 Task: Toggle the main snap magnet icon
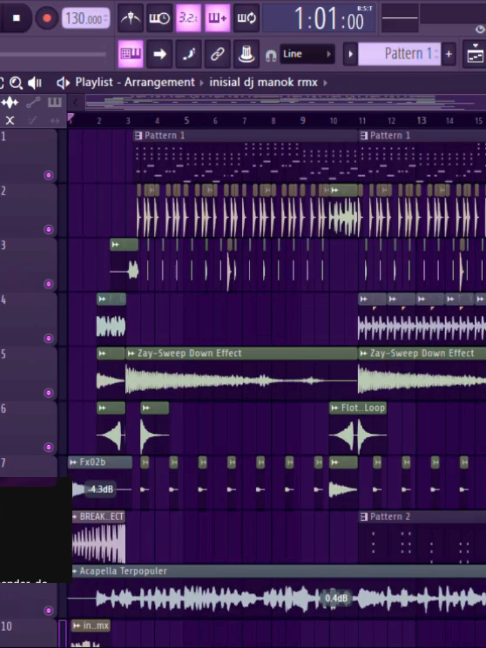click(271, 55)
